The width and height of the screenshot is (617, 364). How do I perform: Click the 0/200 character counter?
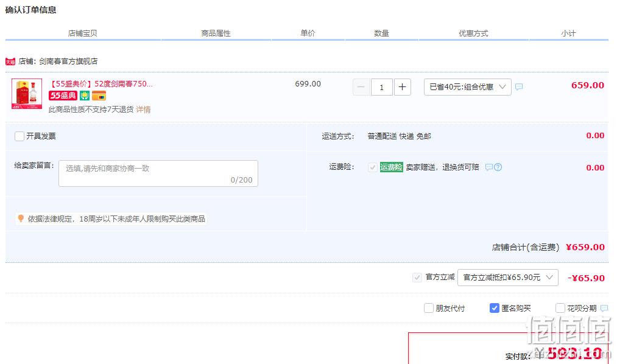[x=241, y=180]
